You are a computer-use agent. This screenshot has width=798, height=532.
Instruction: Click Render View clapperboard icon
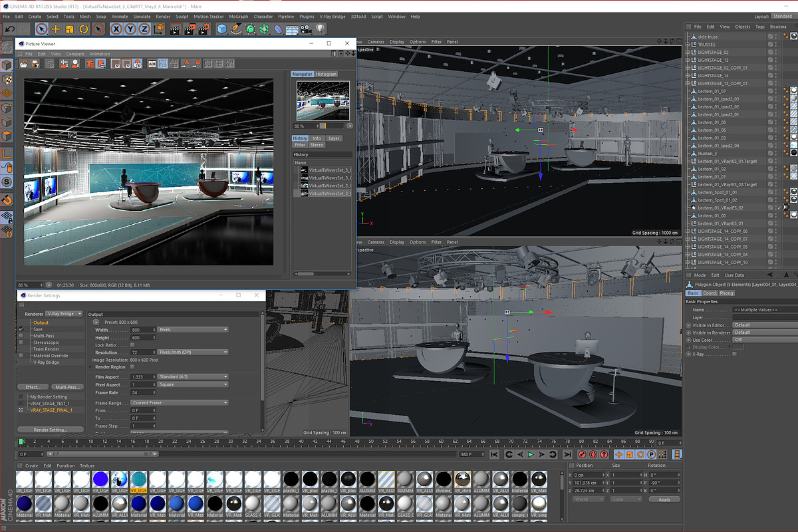pyautogui.click(x=175, y=29)
